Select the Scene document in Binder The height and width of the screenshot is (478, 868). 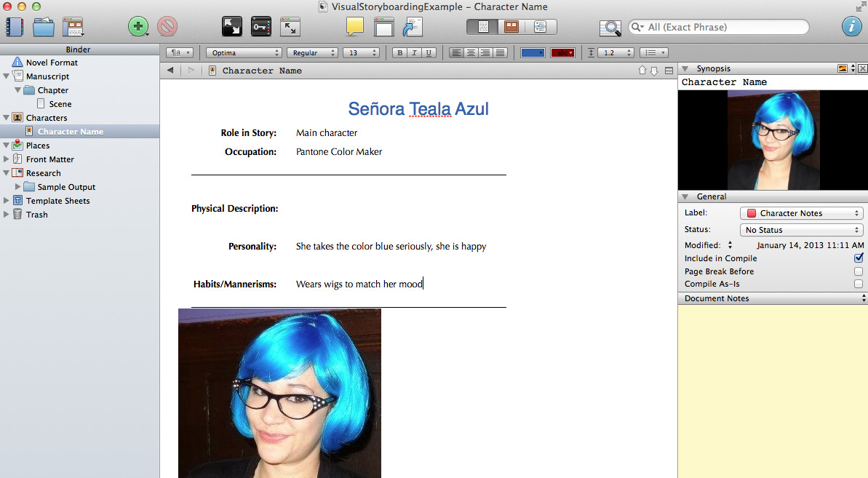pyautogui.click(x=60, y=104)
